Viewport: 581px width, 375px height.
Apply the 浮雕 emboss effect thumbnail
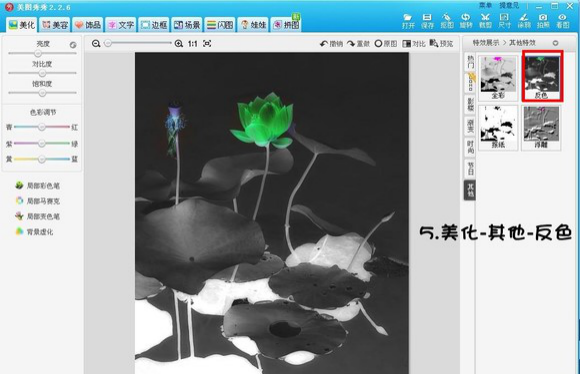coord(541,127)
